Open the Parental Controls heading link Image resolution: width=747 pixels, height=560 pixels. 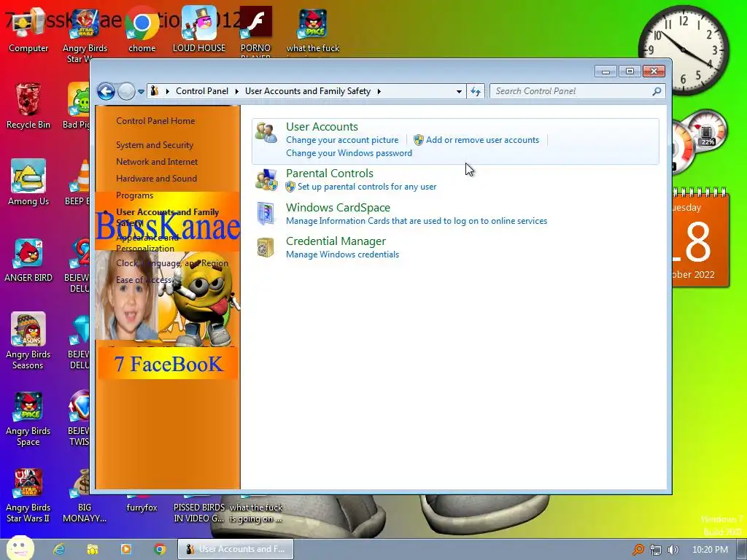click(330, 174)
